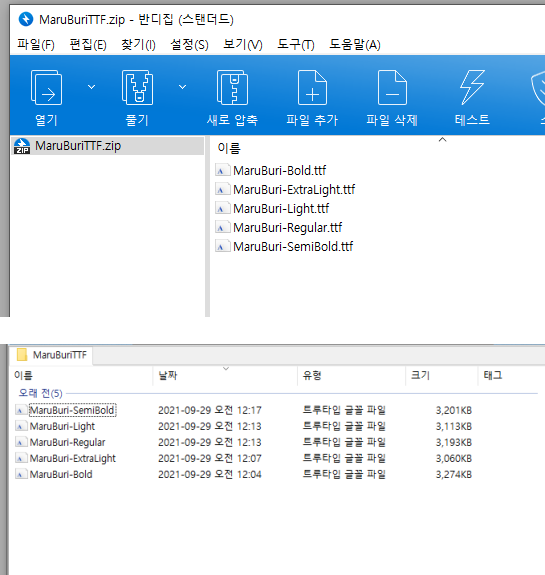This screenshot has height=575, width=545.
Task: Select MaruBuri-Light.ttf in the archive list
Action: pos(281,209)
